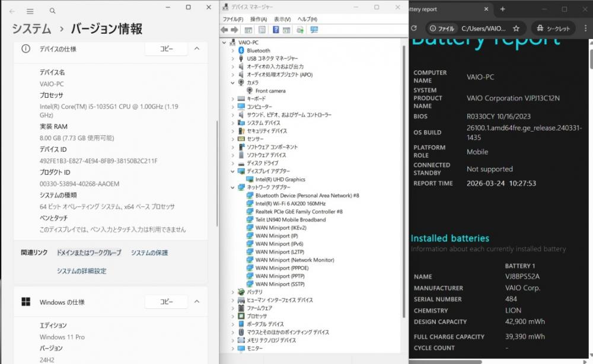The height and width of the screenshot is (364, 593).
Task: Collapse the ネットワーク アダプター category
Action: click(x=233, y=187)
